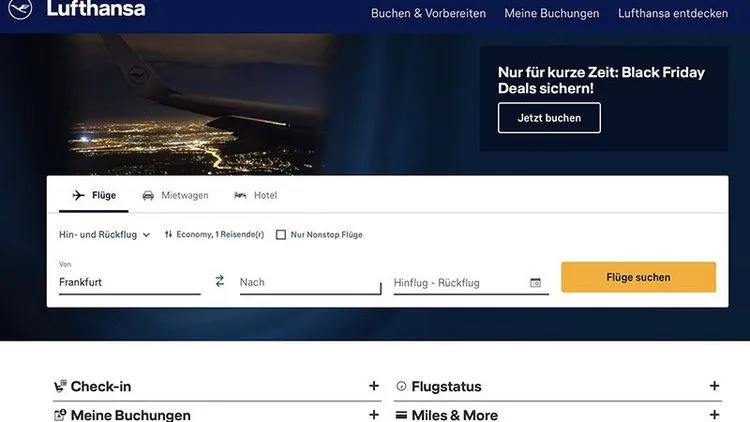Expand the lower Meine Buchungen plus sign

pyautogui.click(x=374, y=414)
